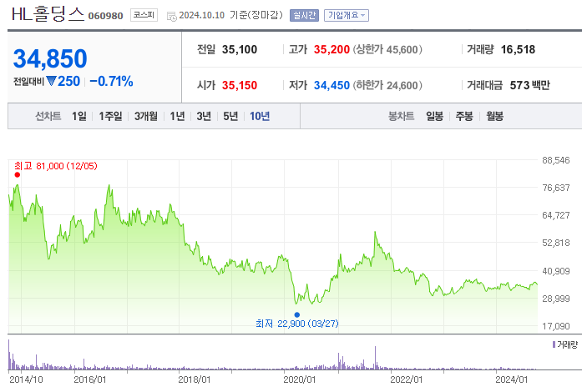Select the 1년 line chart period
This screenshot has width=582, height=392.
[177, 117]
